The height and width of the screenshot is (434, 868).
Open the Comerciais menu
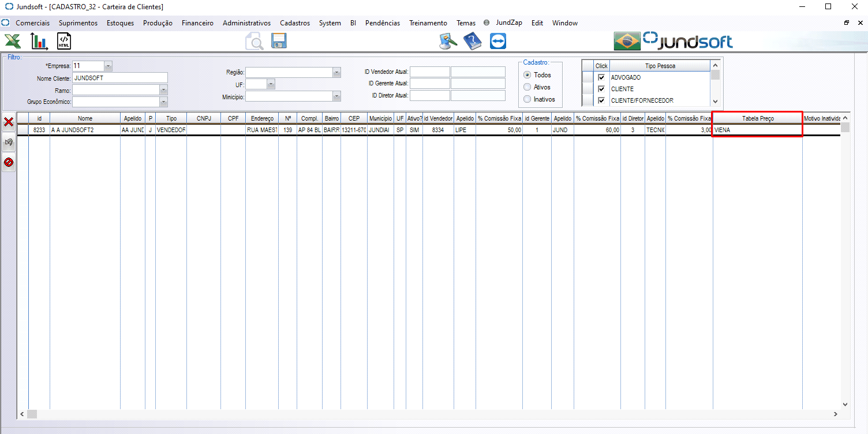[32, 23]
